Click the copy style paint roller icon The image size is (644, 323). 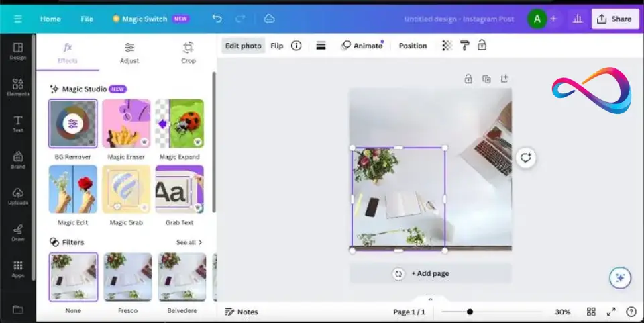[464, 46]
